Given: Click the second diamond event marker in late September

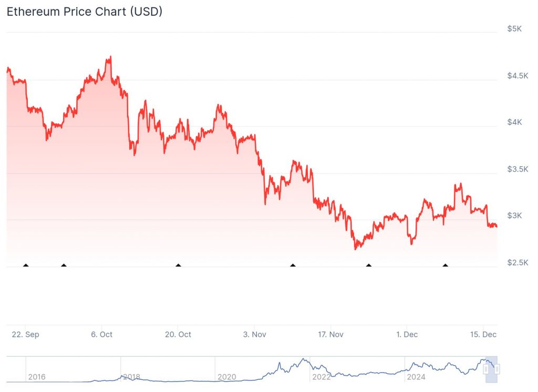Looking at the screenshot, I should click(x=64, y=266).
